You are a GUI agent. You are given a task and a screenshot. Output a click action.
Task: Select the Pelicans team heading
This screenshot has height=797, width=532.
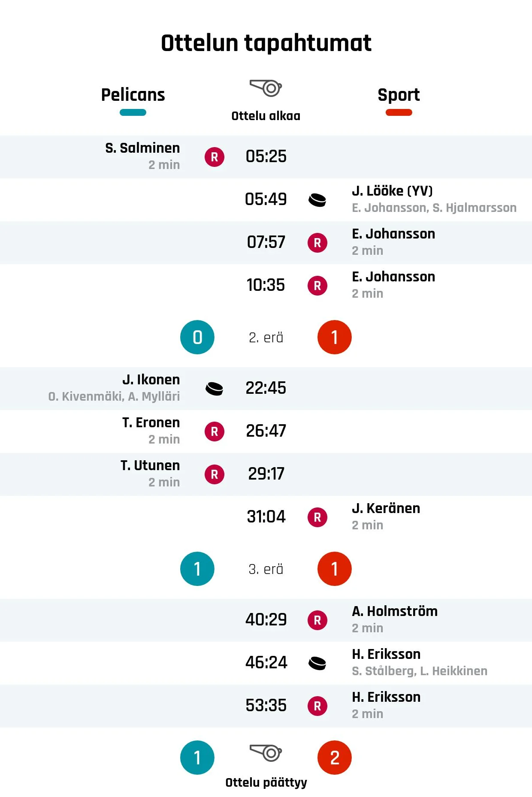133,94
